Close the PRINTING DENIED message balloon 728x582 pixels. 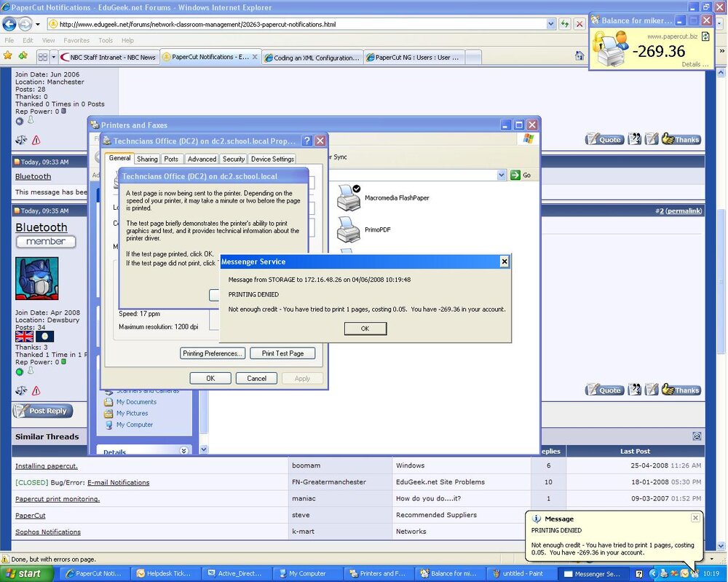pos(695,518)
